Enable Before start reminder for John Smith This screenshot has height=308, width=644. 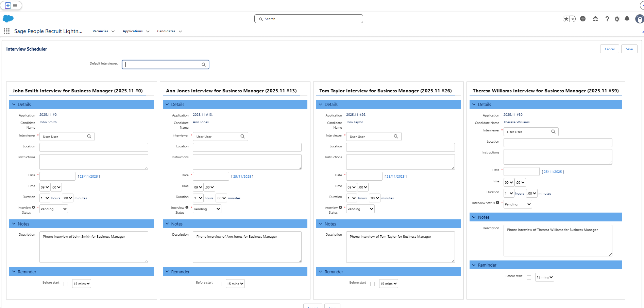click(66, 284)
